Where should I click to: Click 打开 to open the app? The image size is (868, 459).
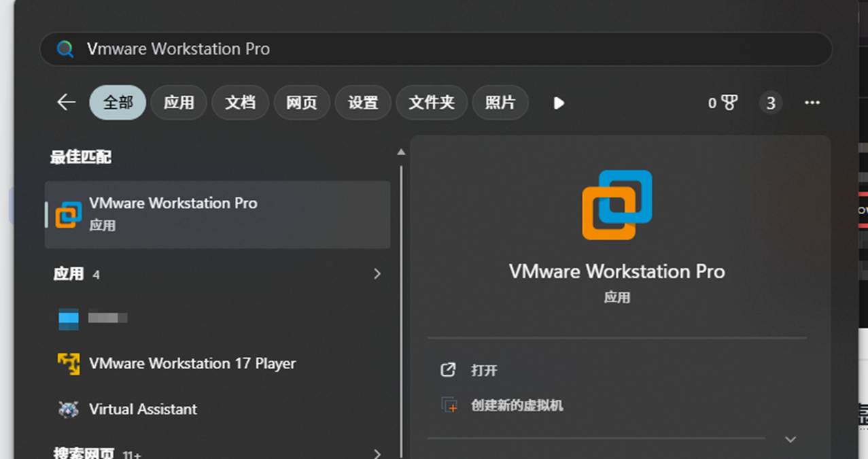(x=485, y=370)
